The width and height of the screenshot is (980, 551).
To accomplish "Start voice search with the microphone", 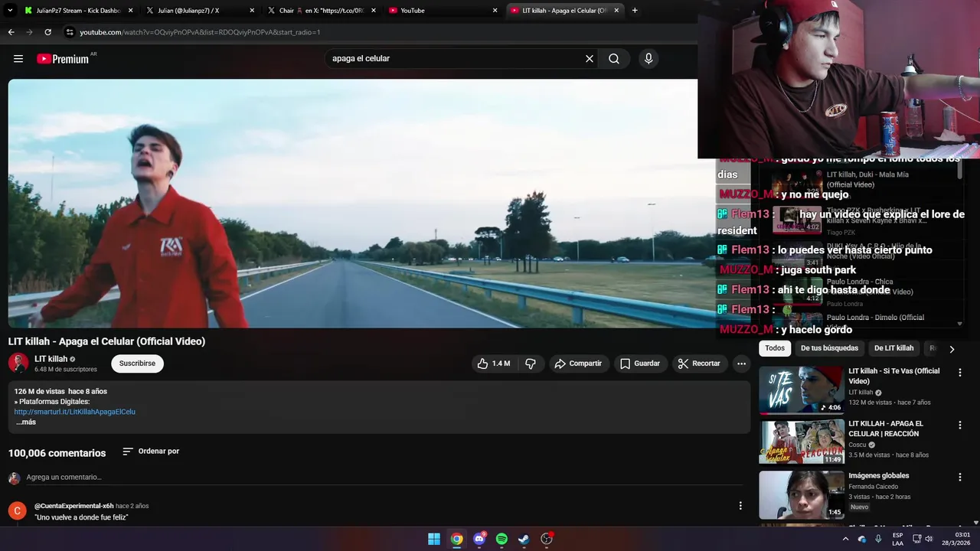I will (x=648, y=59).
